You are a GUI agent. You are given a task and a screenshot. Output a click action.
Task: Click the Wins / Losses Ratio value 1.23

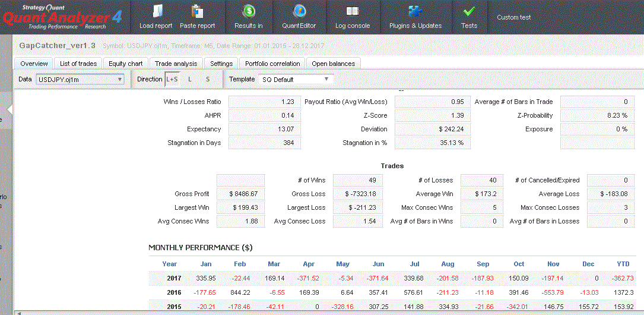pyautogui.click(x=264, y=102)
